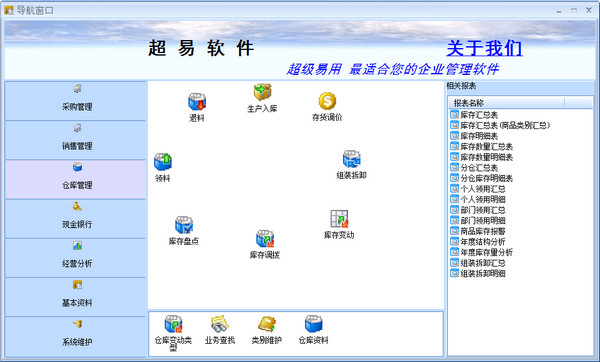Open the 存货调价 price adjustment icon
Viewport: 600px width, 362px height.
tap(327, 101)
